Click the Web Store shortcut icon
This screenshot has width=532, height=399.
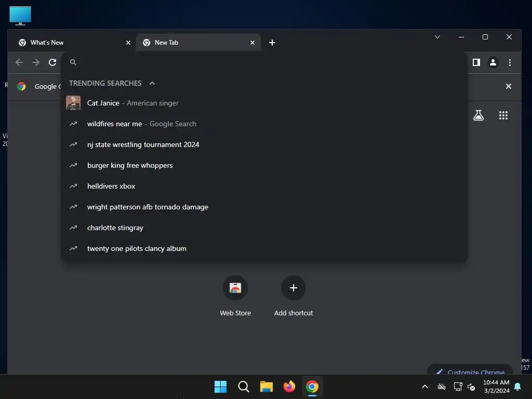pos(235,288)
